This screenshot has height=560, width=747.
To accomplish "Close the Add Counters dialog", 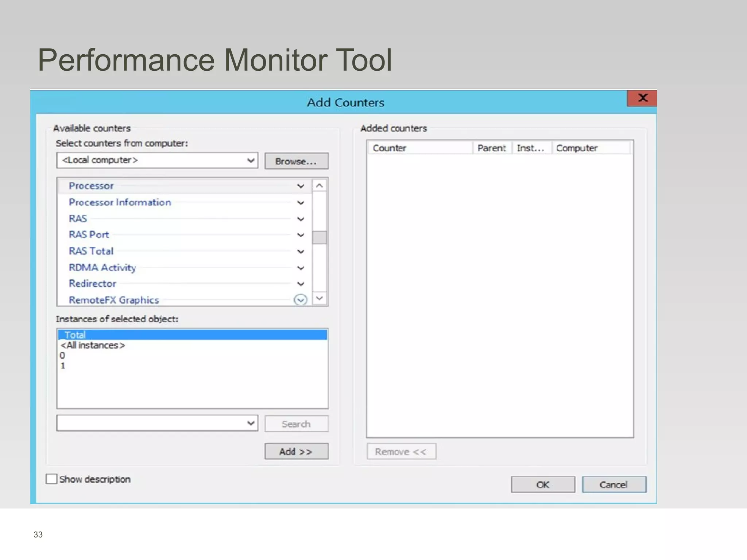I will pos(642,98).
